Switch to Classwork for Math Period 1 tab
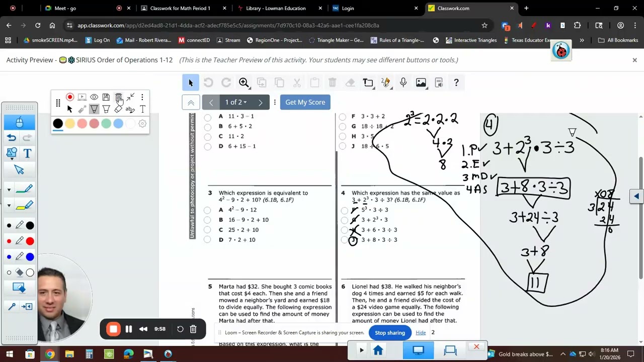Image resolution: width=644 pixels, height=362 pixels. coord(184,8)
